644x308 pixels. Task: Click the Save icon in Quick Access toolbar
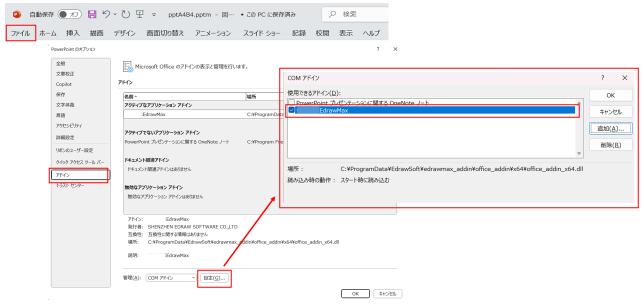tap(91, 14)
